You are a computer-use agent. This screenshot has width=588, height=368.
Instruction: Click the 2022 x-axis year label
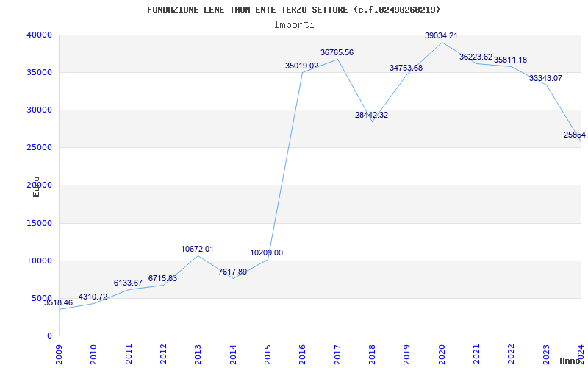point(511,354)
